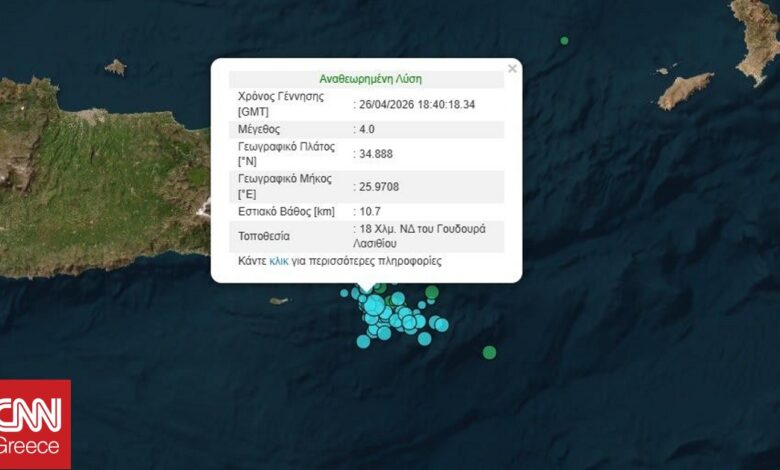
Task: Select the isolated green marker southeast of cluster
Action: 489,352
